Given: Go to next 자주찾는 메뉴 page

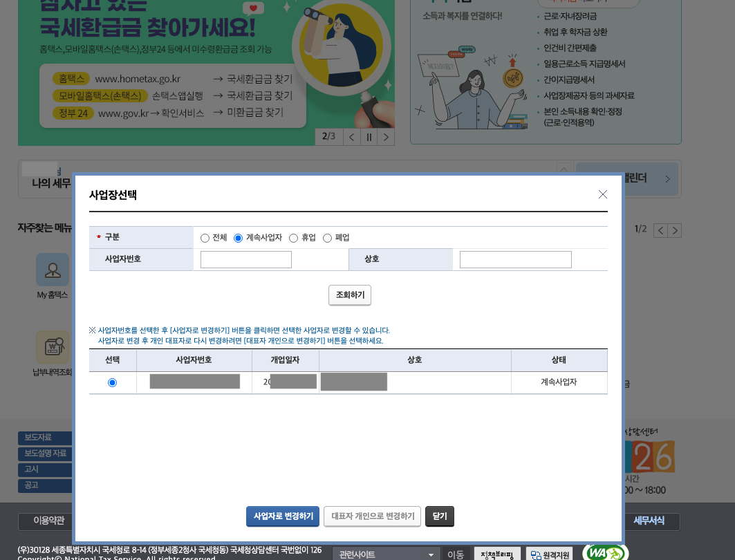Looking at the screenshot, I should point(675,230).
